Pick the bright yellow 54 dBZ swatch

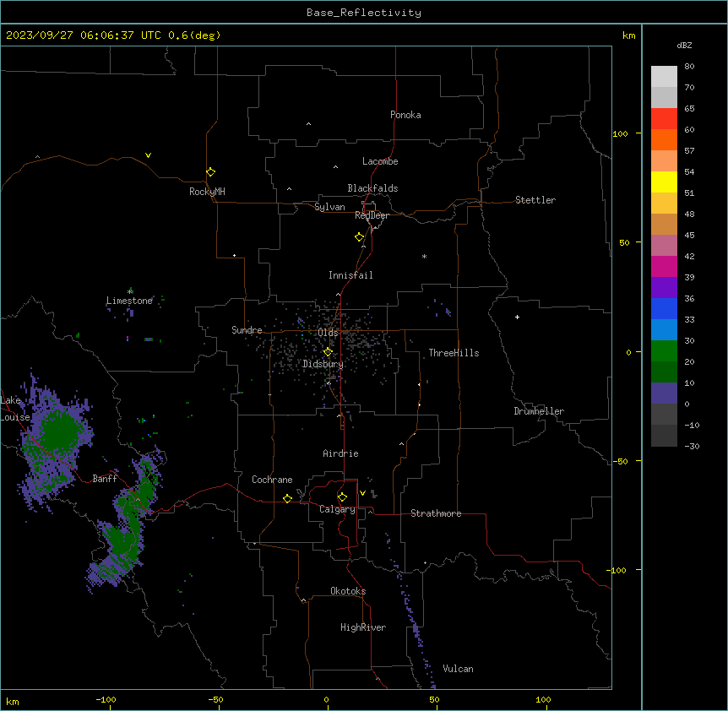coord(664,182)
